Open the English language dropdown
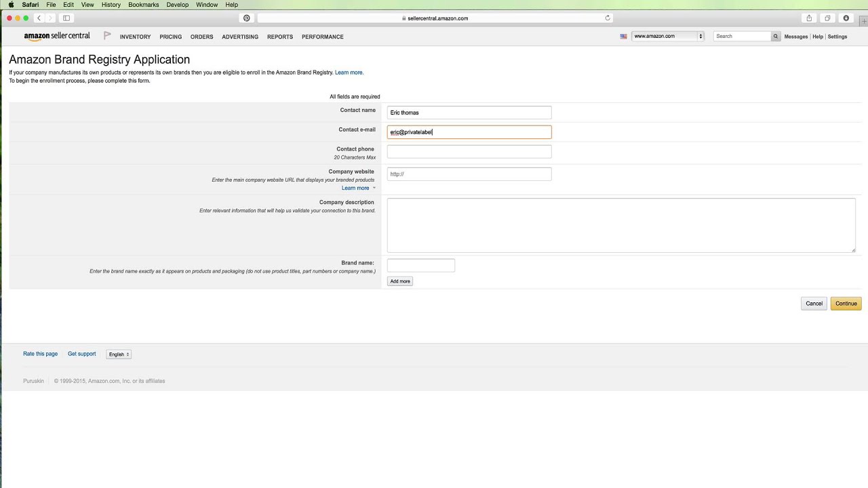 pyautogui.click(x=119, y=354)
